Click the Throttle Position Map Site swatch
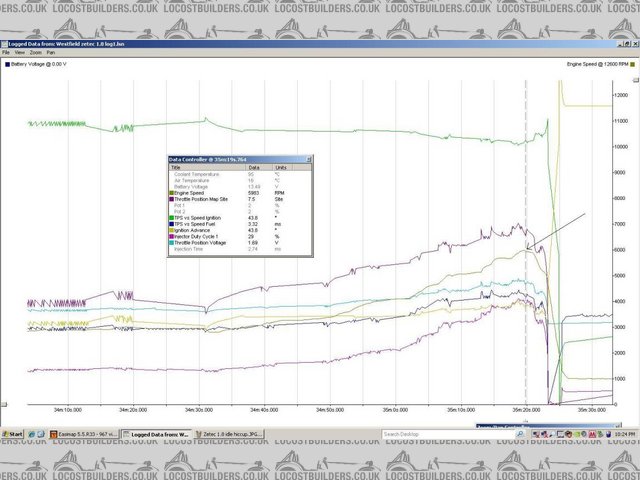This screenshot has height=480, width=640. 172,199
